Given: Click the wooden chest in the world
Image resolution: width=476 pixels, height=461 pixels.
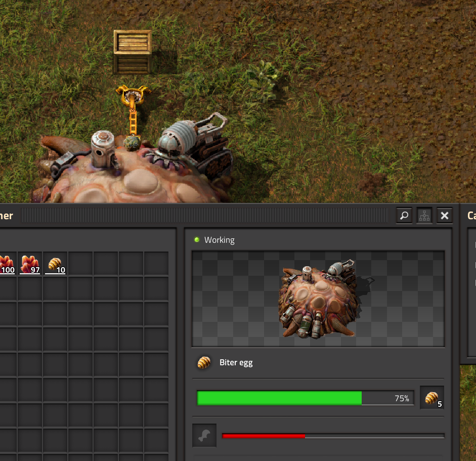Looking at the screenshot, I should (133, 52).
